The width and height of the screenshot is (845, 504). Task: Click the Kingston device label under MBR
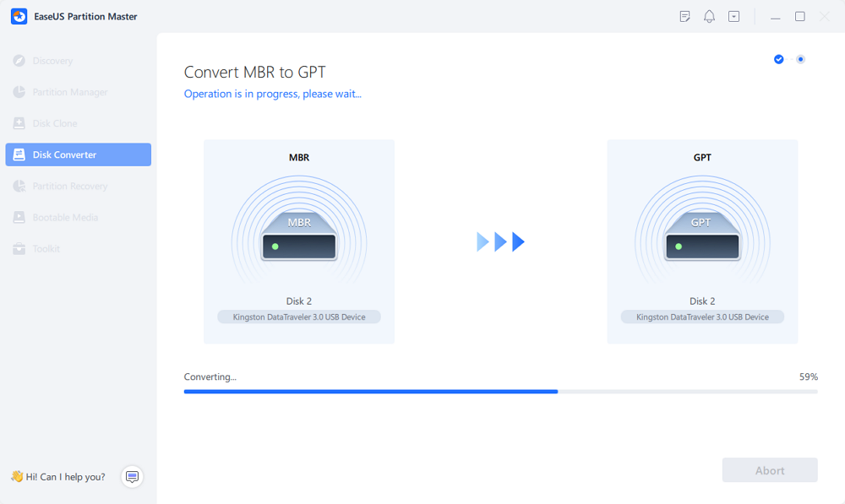[299, 317]
